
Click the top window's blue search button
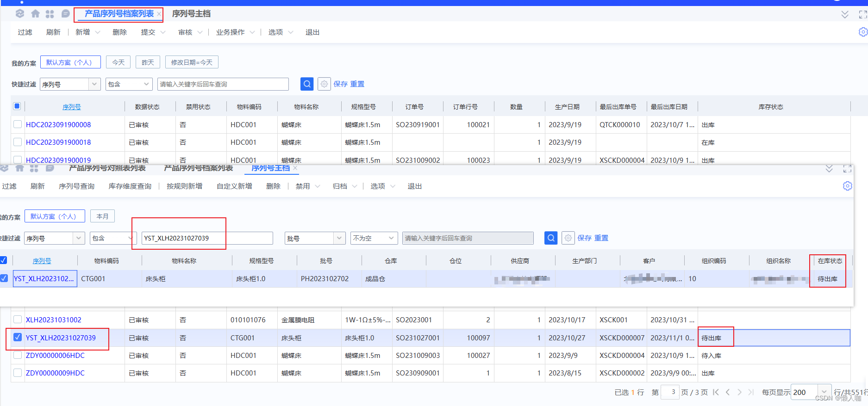pyautogui.click(x=307, y=84)
